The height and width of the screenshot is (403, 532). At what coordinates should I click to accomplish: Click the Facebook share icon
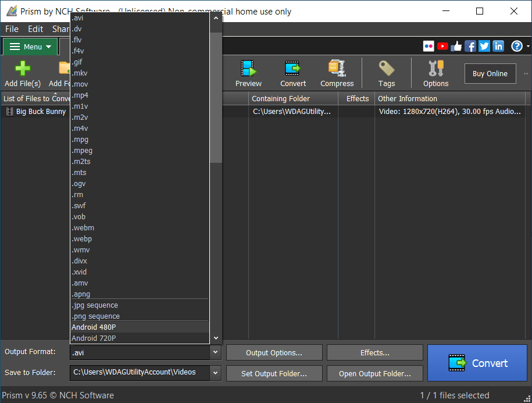(x=470, y=46)
